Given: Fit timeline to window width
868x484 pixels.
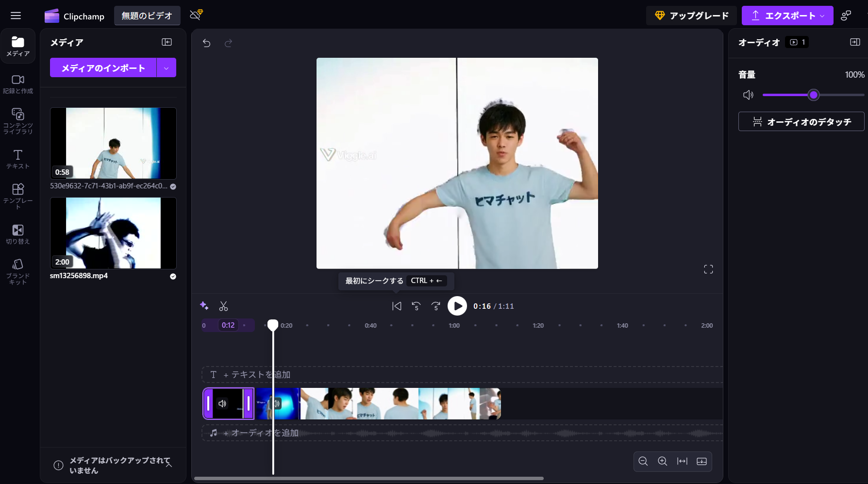Looking at the screenshot, I should pyautogui.click(x=682, y=461).
